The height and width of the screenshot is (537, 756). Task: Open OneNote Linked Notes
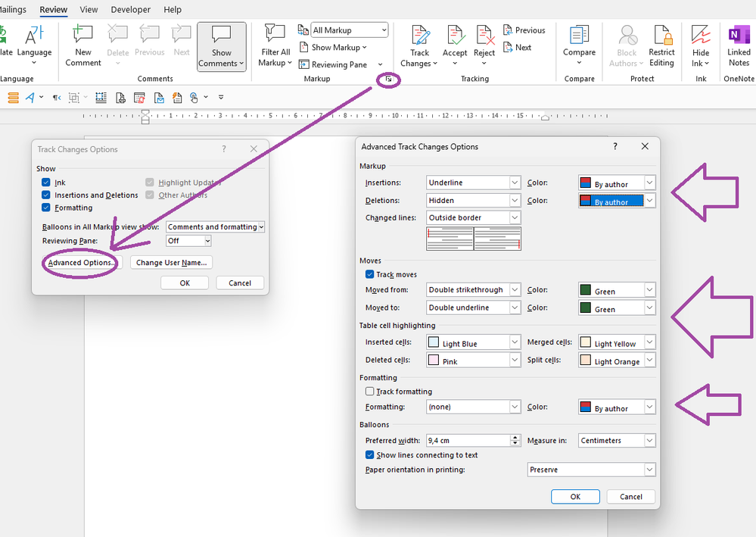point(738,45)
